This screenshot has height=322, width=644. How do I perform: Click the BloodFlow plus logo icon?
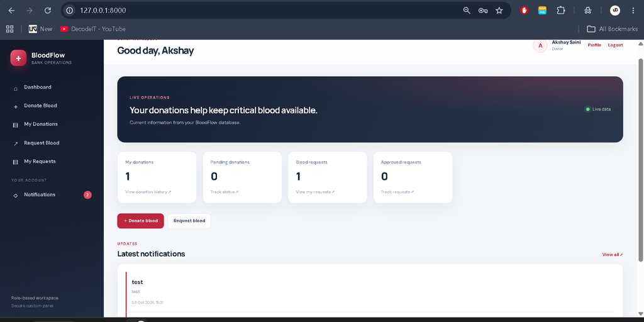click(18, 58)
